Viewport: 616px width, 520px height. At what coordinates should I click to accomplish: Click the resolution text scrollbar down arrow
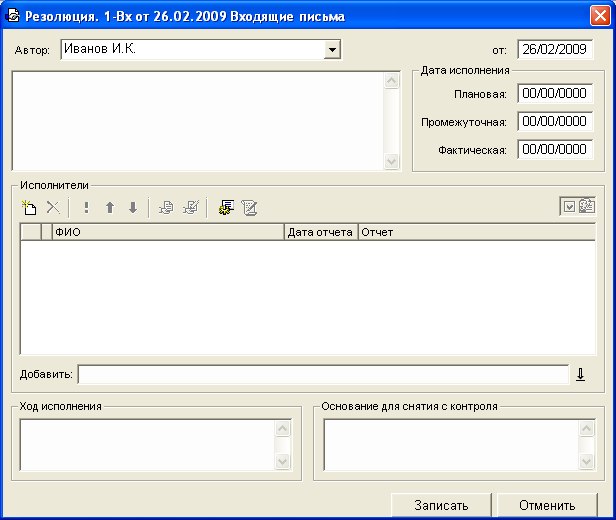(x=391, y=161)
